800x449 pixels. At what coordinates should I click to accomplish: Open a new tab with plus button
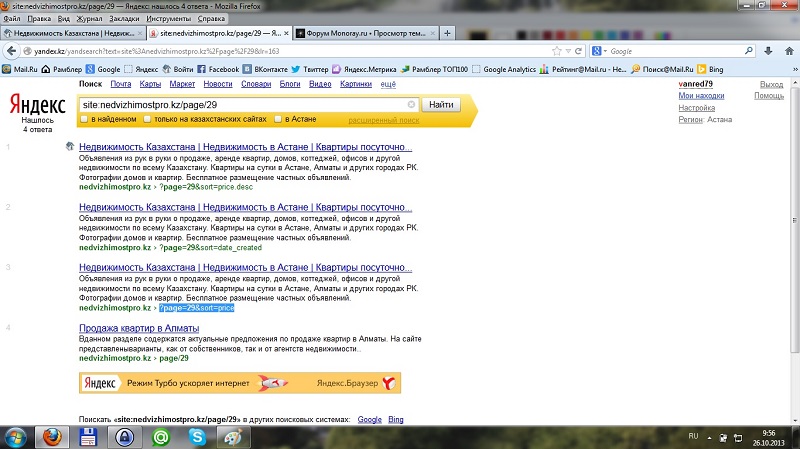coord(447,33)
